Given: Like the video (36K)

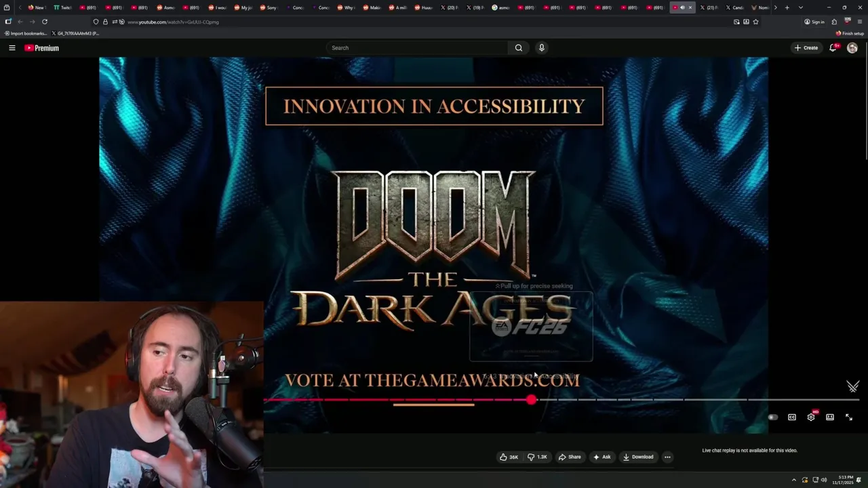Looking at the screenshot, I should pyautogui.click(x=509, y=457).
